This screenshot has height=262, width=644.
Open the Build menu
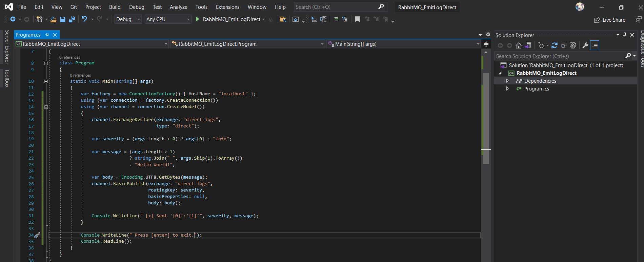115,7
